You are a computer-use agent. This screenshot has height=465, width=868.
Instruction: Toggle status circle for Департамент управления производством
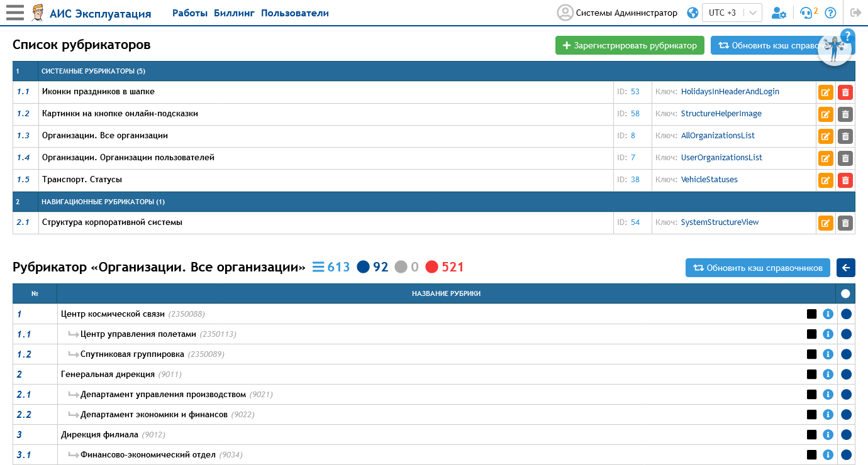846,395
